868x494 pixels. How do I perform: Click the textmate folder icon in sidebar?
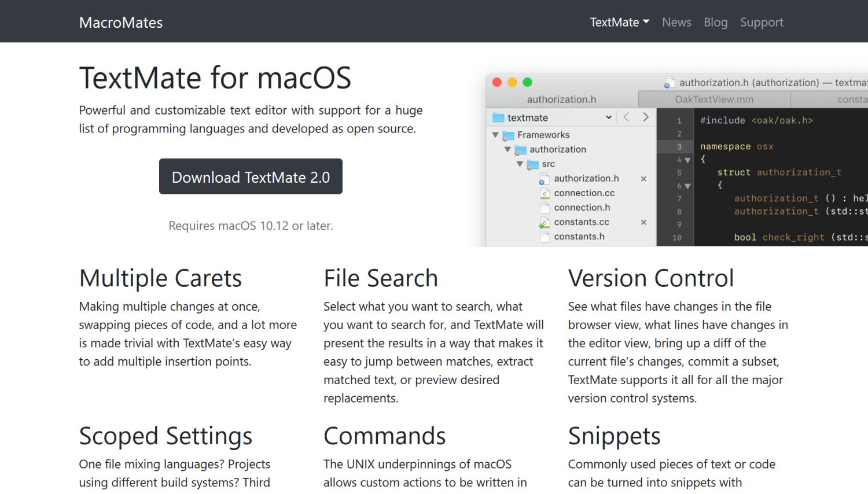pos(498,117)
